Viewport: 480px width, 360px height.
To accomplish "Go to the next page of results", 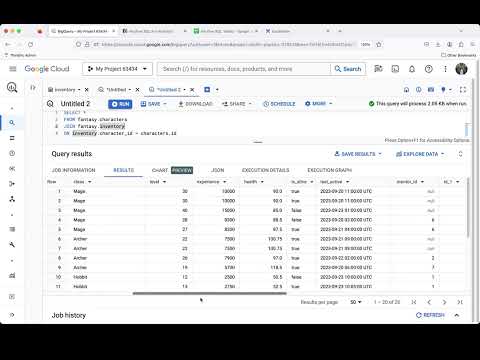I will [444, 302].
